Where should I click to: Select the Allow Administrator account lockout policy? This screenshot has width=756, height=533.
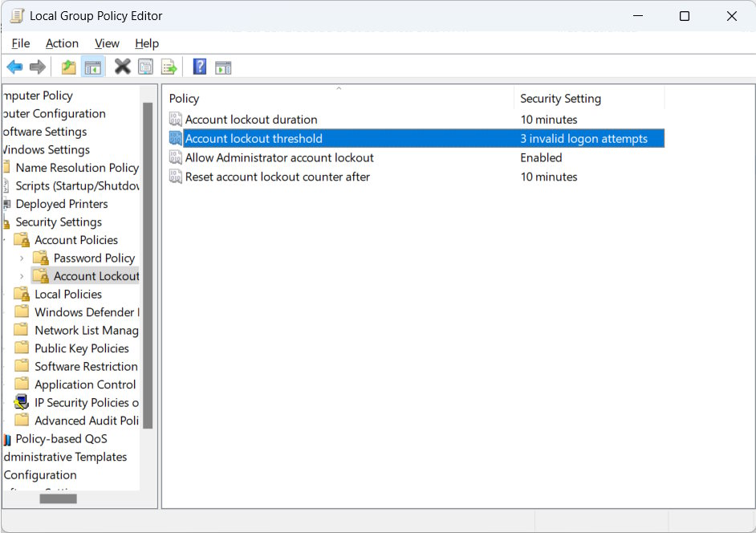click(x=278, y=157)
